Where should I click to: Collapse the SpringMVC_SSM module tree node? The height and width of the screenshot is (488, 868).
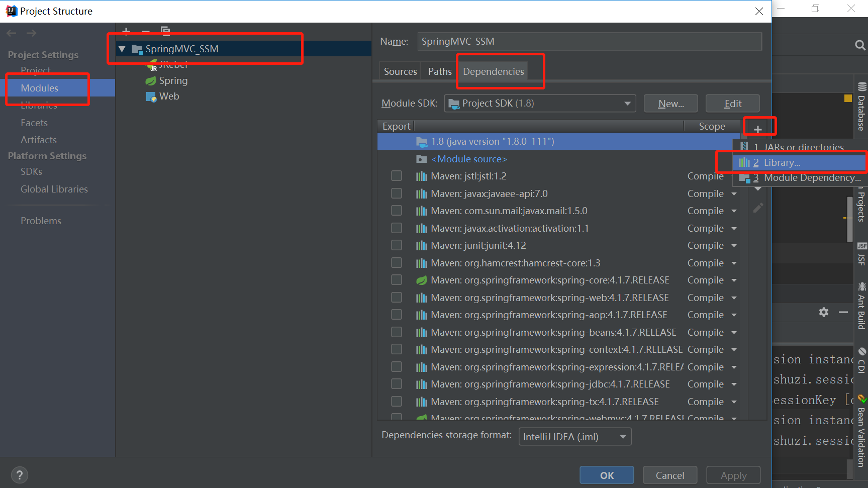(122, 49)
